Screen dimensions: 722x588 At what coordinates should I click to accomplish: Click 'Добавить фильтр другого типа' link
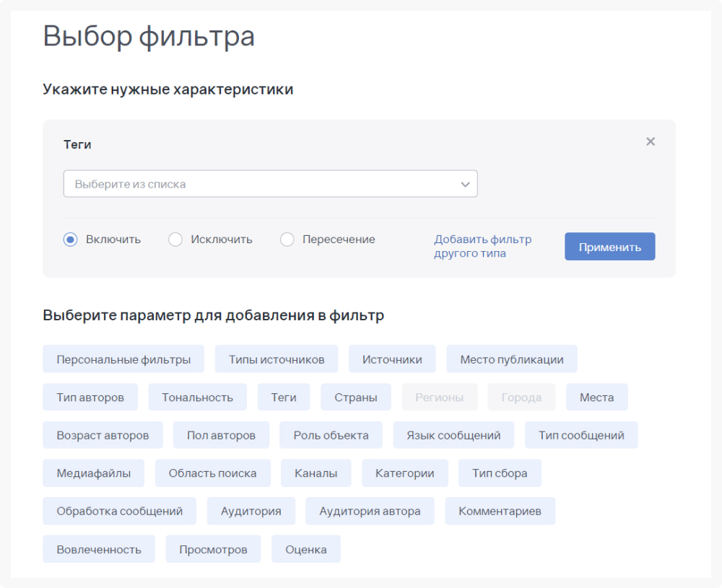coord(482,246)
